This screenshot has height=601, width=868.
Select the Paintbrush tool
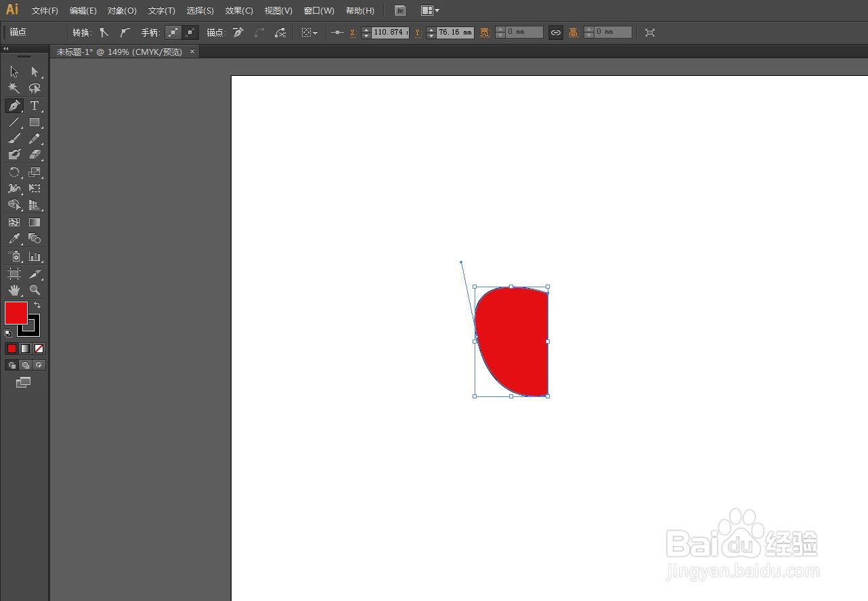click(14, 138)
